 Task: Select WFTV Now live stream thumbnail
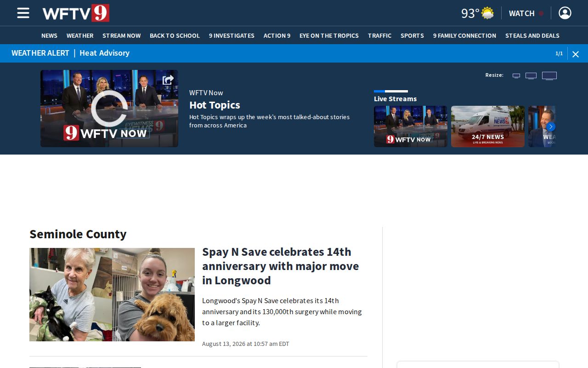[411, 126]
